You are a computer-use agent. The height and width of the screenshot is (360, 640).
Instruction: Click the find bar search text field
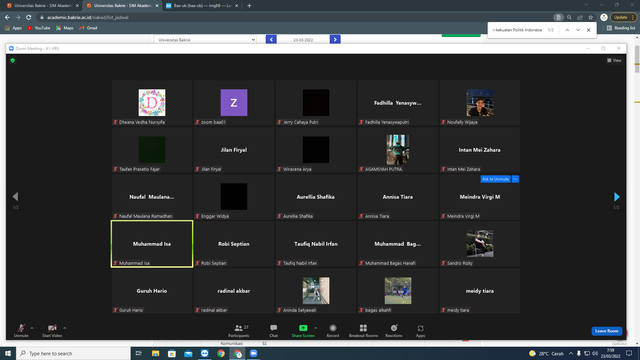[x=517, y=30]
